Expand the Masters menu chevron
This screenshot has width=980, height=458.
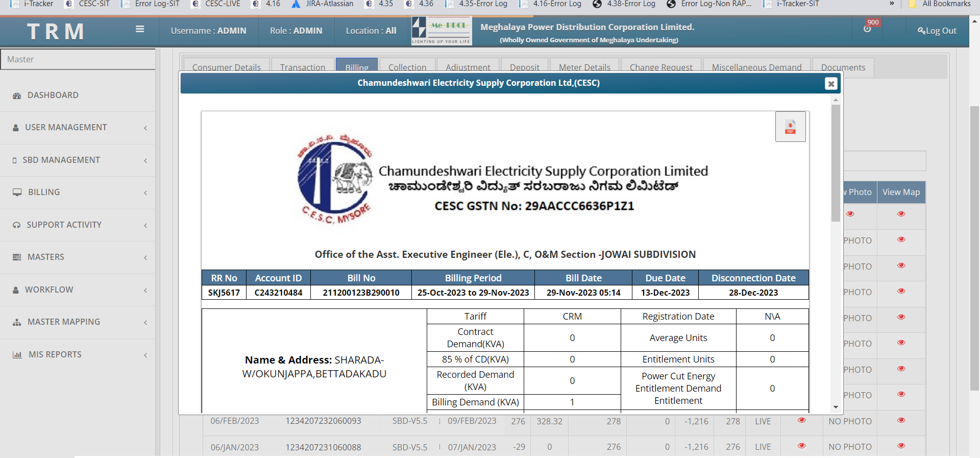(145, 258)
